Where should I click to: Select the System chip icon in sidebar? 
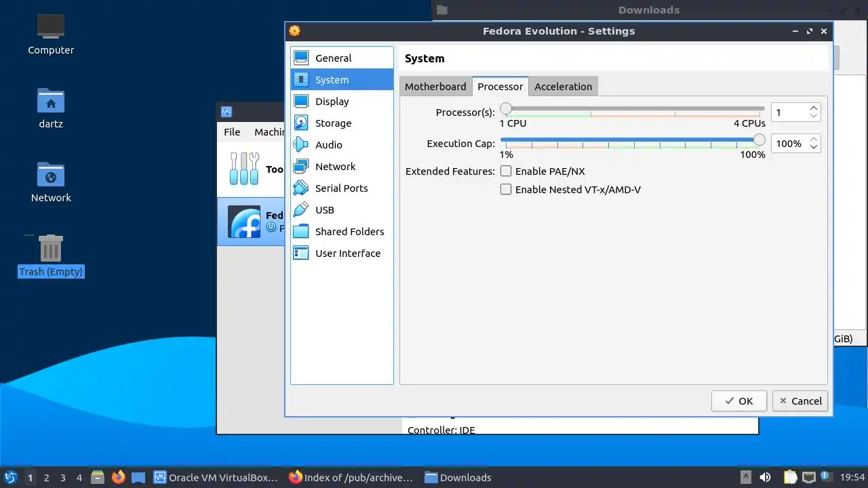pos(302,80)
